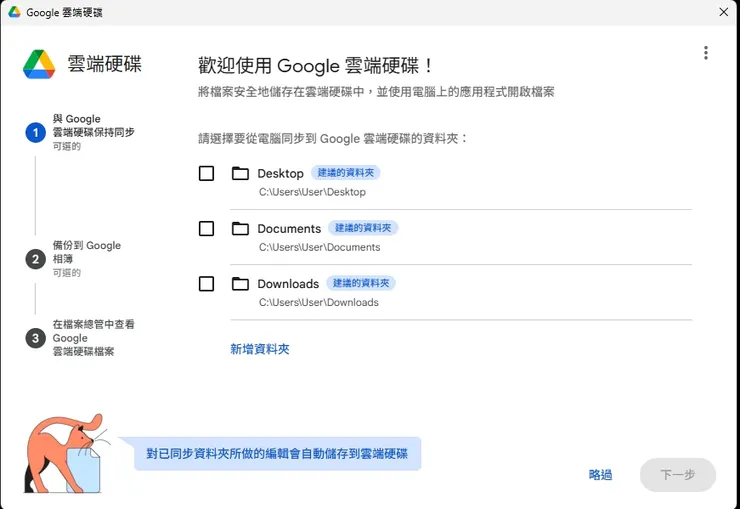Click the Drive icon in title bar
The image size is (740, 509).
(x=14, y=12)
